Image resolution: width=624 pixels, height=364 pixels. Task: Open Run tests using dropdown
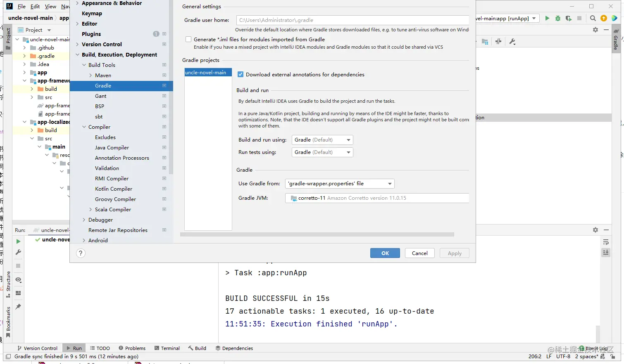tap(322, 152)
